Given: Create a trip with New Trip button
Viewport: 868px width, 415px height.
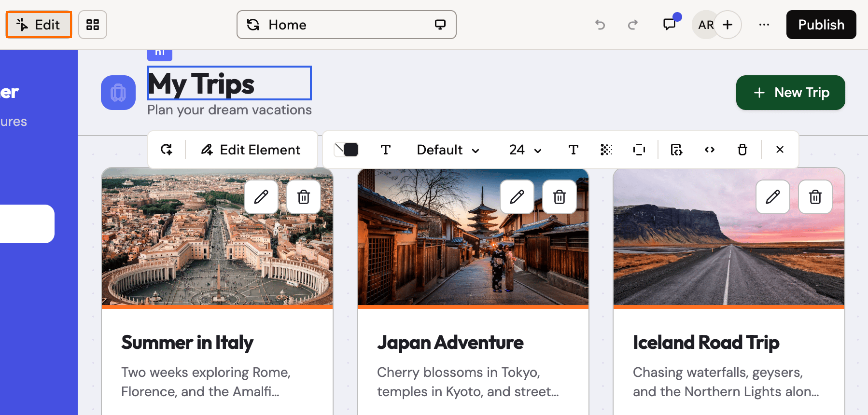Looking at the screenshot, I should tap(790, 93).
